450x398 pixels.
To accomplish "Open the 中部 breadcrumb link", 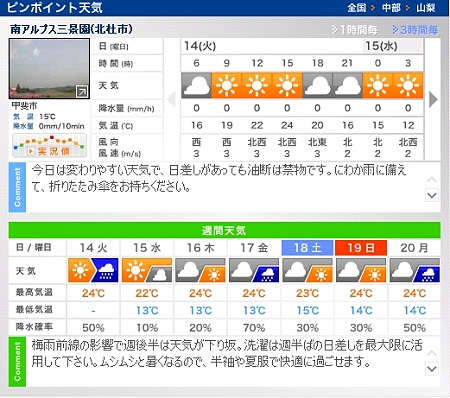I will [391, 8].
